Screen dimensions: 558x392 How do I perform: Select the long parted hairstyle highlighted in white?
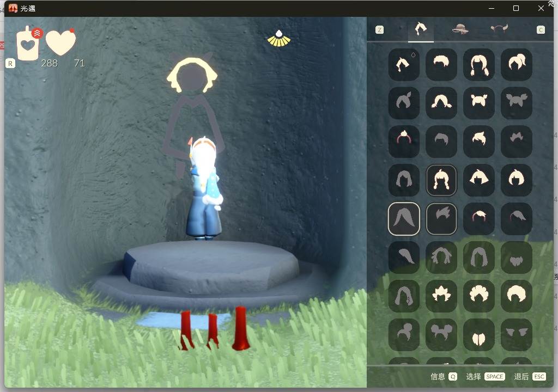(x=404, y=219)
